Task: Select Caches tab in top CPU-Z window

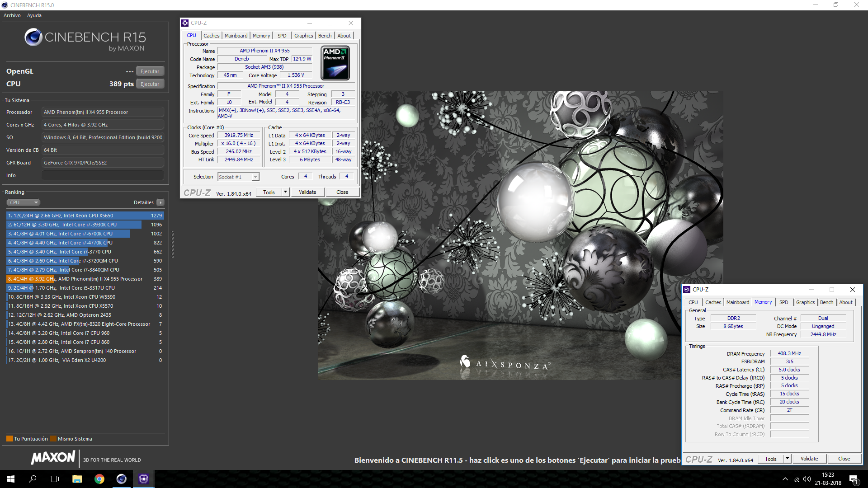Action: tap(211, 36)
